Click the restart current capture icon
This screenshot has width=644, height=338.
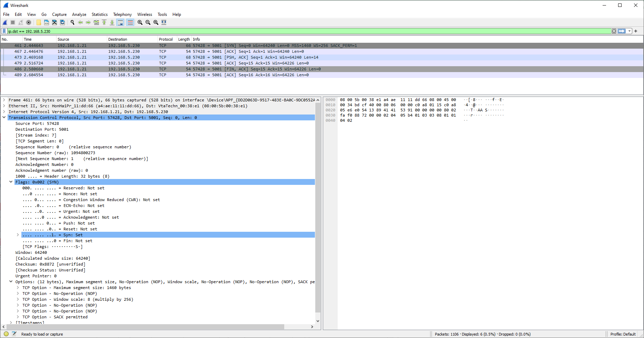[x=21, y=22]
